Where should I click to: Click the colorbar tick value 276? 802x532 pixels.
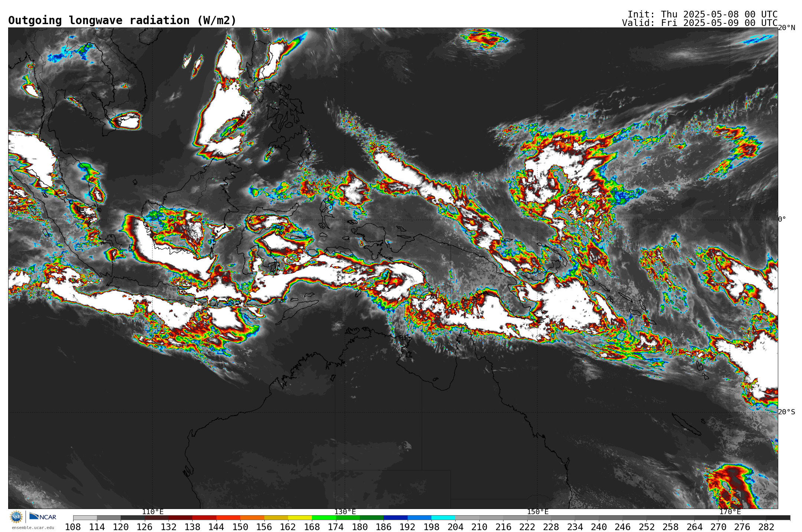click(x=742, y=527)
